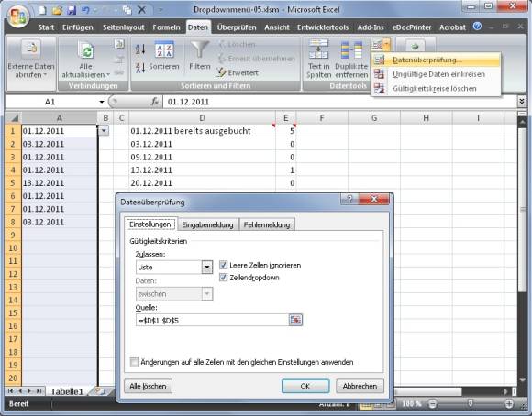The image size is (532, 416).
Task: Click the Erweitert advanced filter icon
Action: [x=221, y=72]
